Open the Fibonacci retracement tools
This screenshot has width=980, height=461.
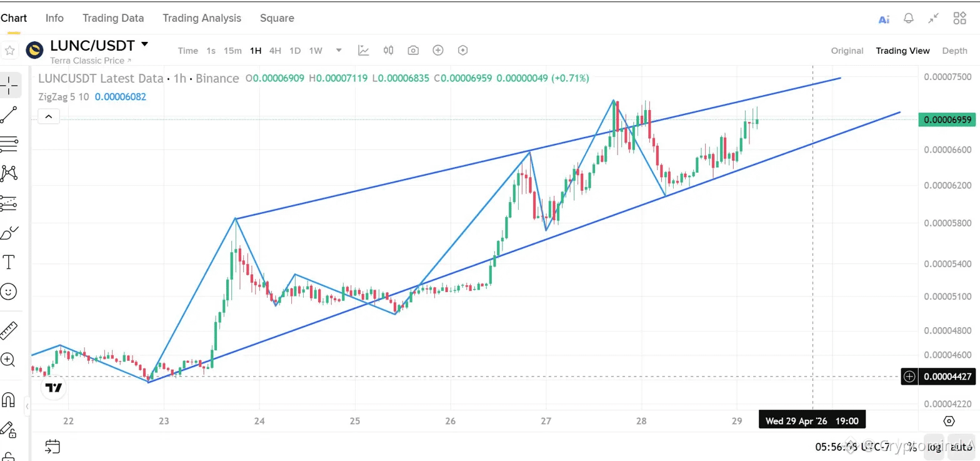(x=9, y=144)
